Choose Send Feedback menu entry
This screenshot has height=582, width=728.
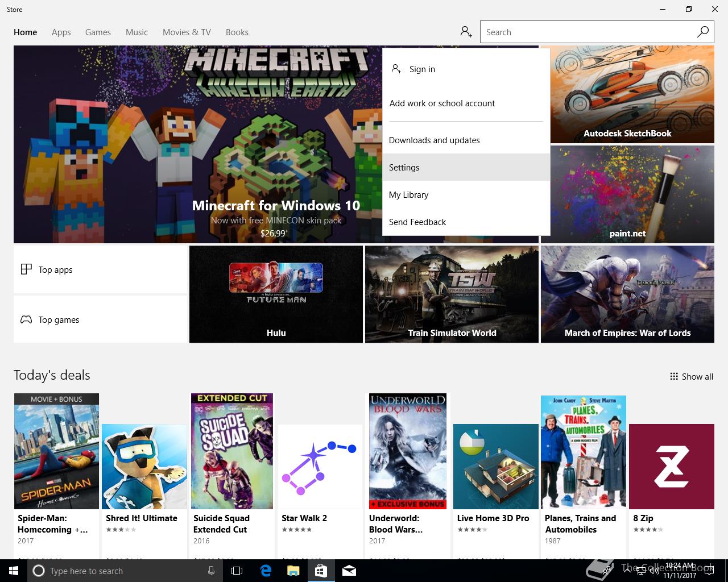click(466, 222)
